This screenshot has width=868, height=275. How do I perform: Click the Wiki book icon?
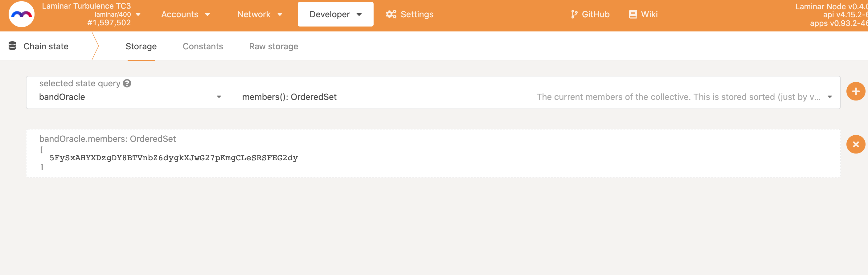coord(633,14)
